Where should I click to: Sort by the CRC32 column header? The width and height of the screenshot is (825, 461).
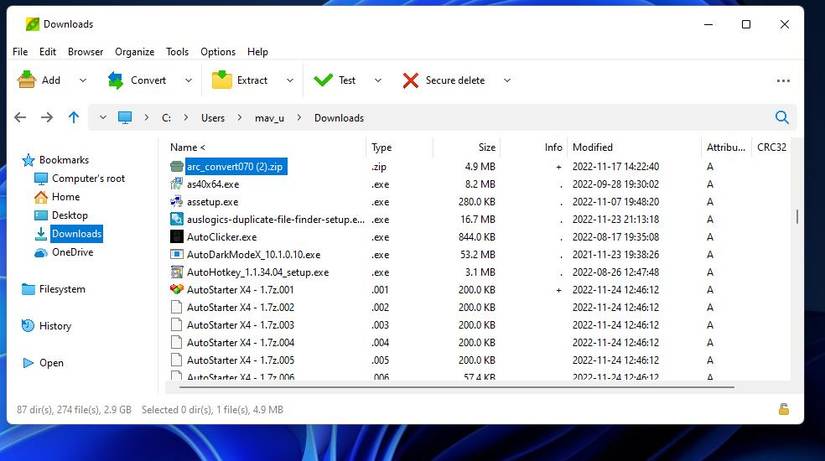(771, 147)
